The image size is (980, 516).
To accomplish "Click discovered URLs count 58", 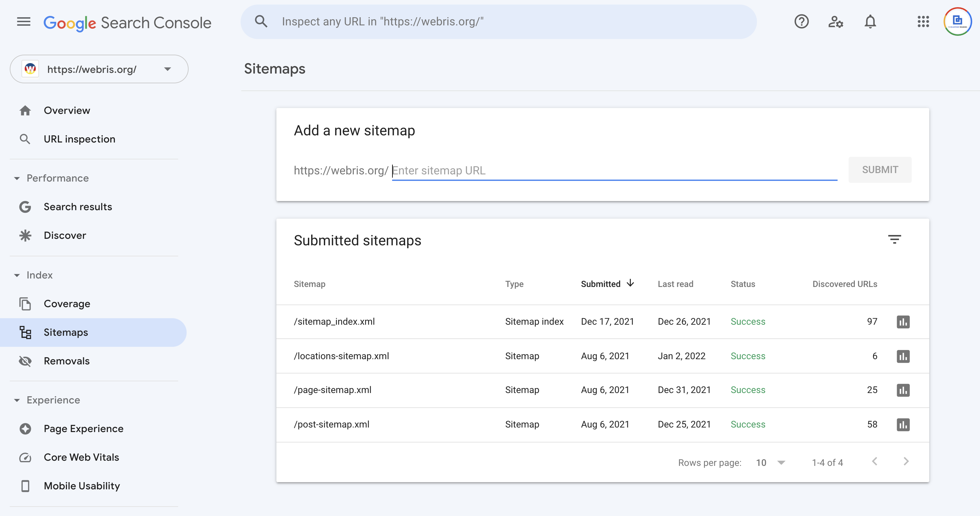I will click(872, 424).
